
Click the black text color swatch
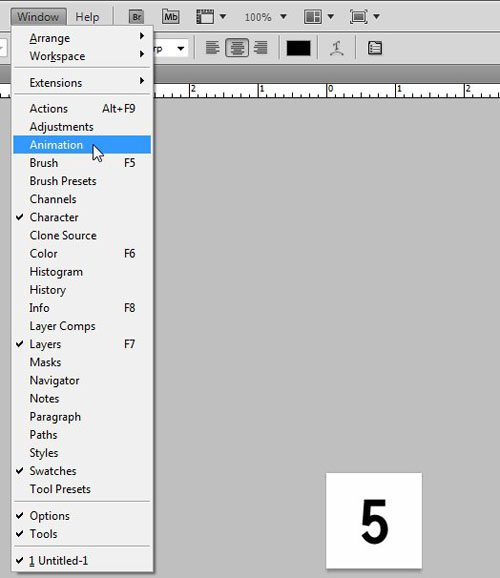point(298,48)
